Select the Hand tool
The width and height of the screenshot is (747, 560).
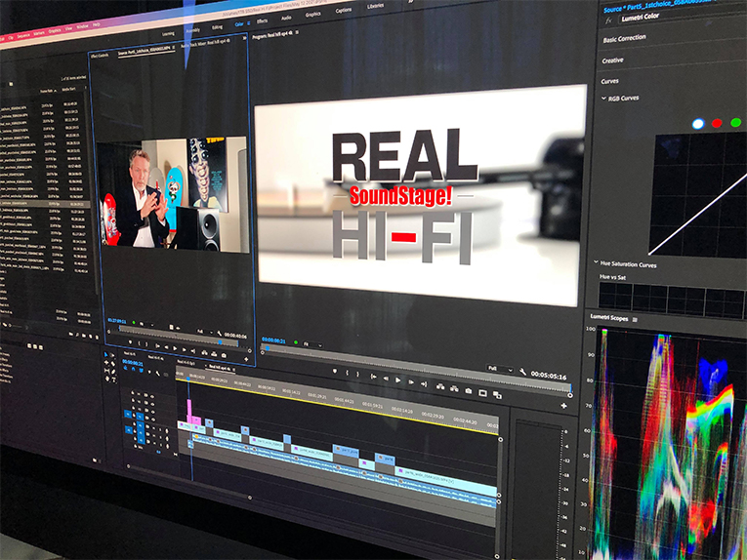(107, 379)
